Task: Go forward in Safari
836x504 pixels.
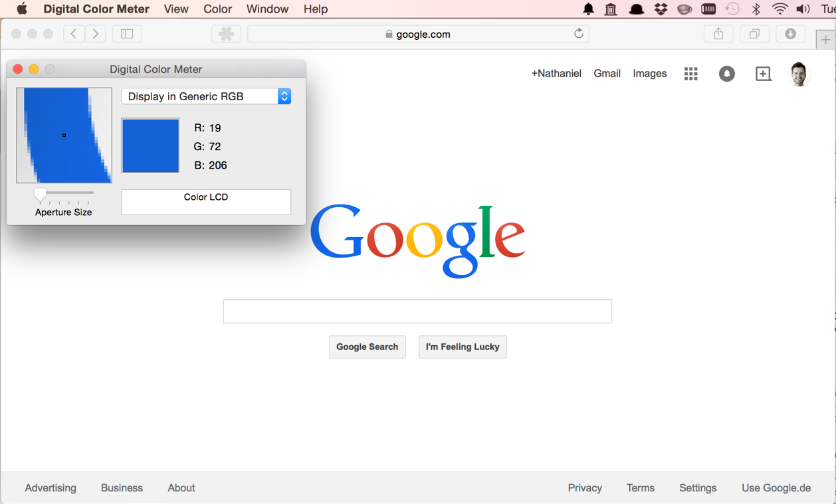Action: (x=96, y=34)
